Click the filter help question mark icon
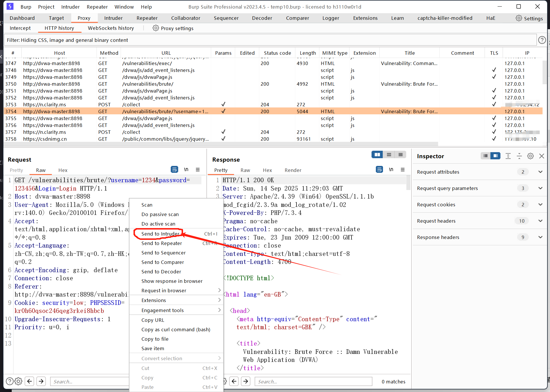Image resolution: width=550 pixels, height=392 pixels. (542, 40)
